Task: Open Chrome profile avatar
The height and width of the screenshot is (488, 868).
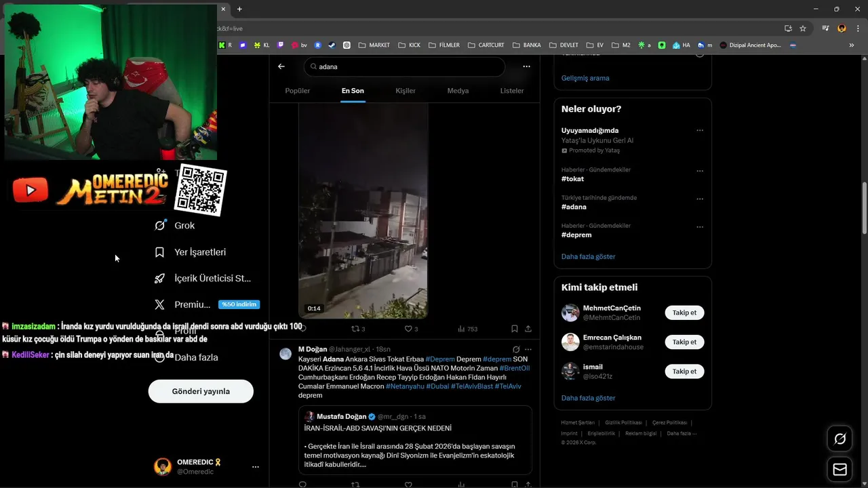Action: click(842, 28)
